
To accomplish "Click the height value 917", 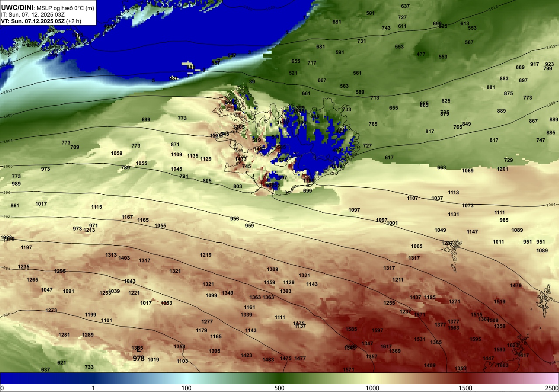I will tap(535, 64).
